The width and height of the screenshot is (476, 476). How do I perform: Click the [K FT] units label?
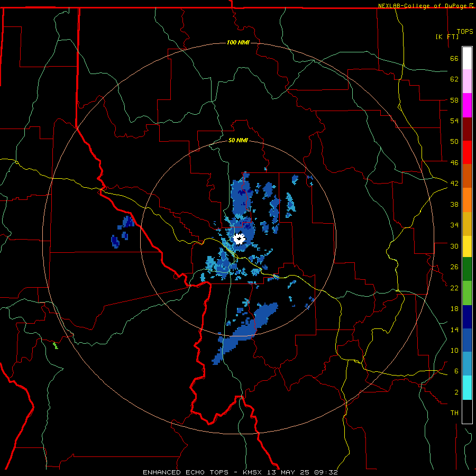(447, 36)
